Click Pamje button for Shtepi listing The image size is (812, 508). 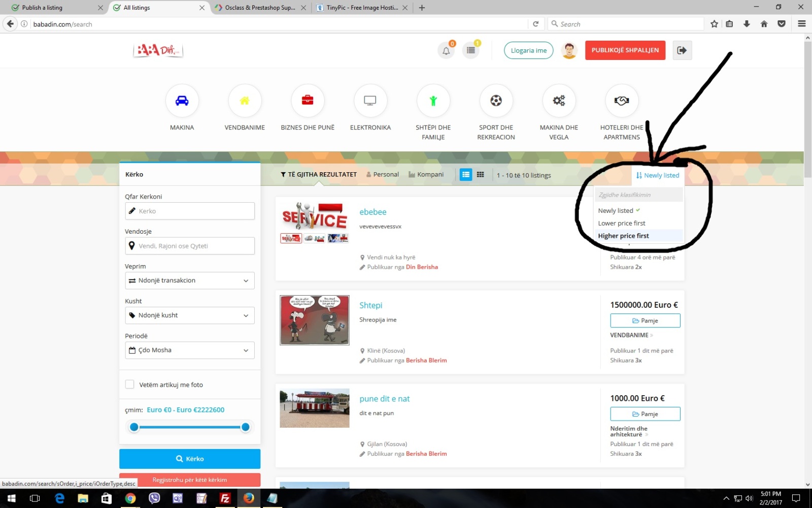point(645,321)
